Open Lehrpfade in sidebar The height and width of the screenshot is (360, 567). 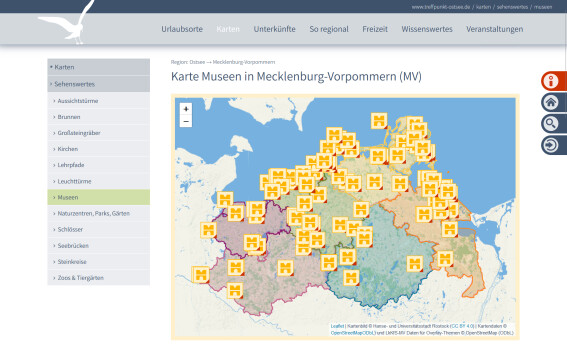(99, 165)
